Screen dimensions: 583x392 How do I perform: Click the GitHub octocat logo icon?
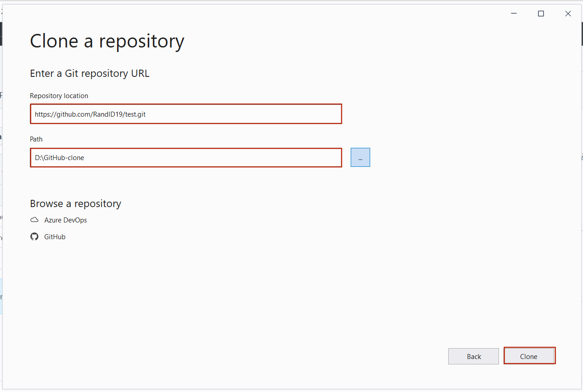click(34, 237)
